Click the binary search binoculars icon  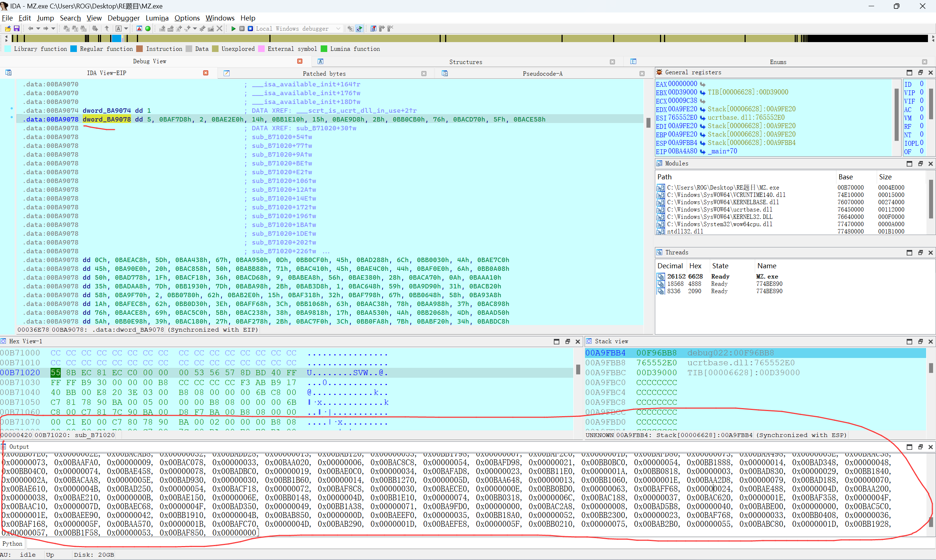[66, 29]
